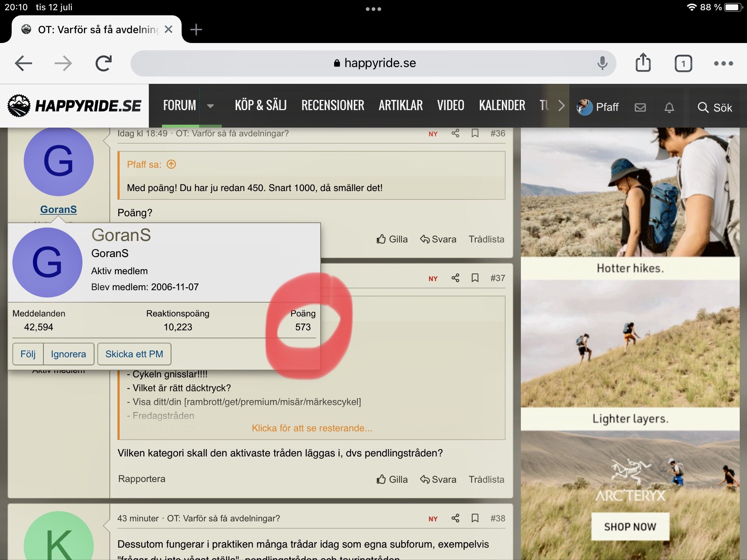Bookmark post #38

[x=475, y=518]
